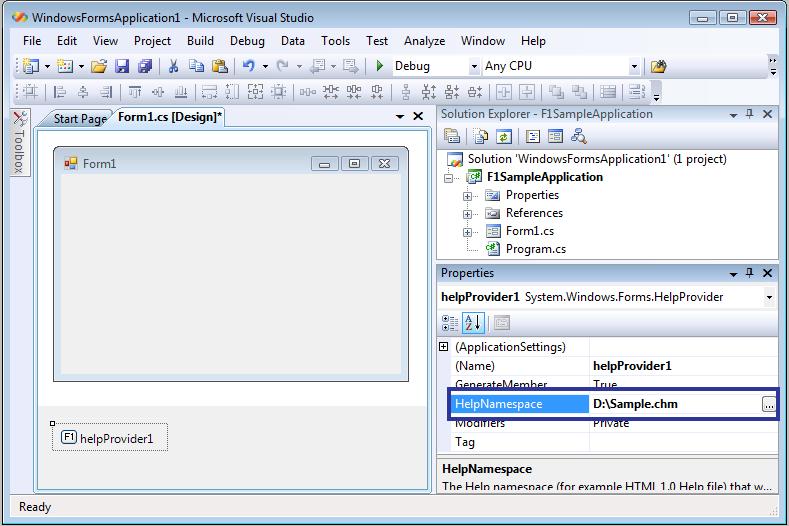This screenshot has width=789, height=526.
Task: Switch Properties to Alphabetical view
Action: pyautogui.click(x=474, y=323)
